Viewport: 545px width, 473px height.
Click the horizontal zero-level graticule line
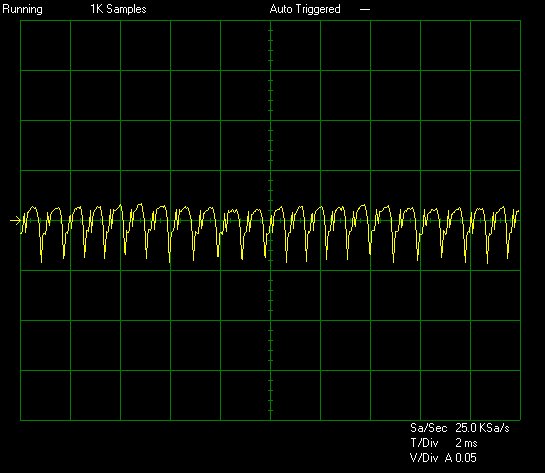270,220
